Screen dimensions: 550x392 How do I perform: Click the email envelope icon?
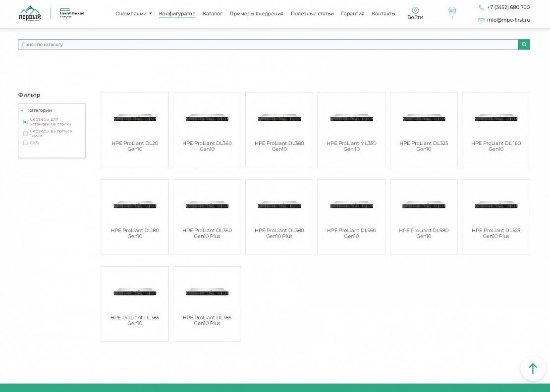481,20
